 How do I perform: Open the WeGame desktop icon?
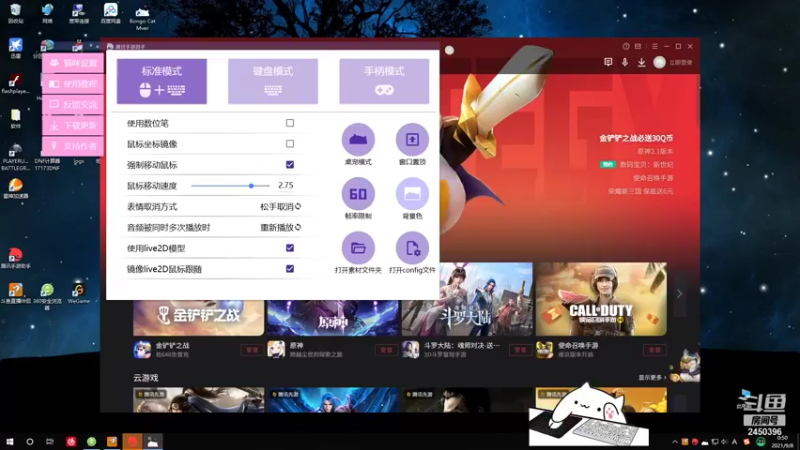[79, 293]
